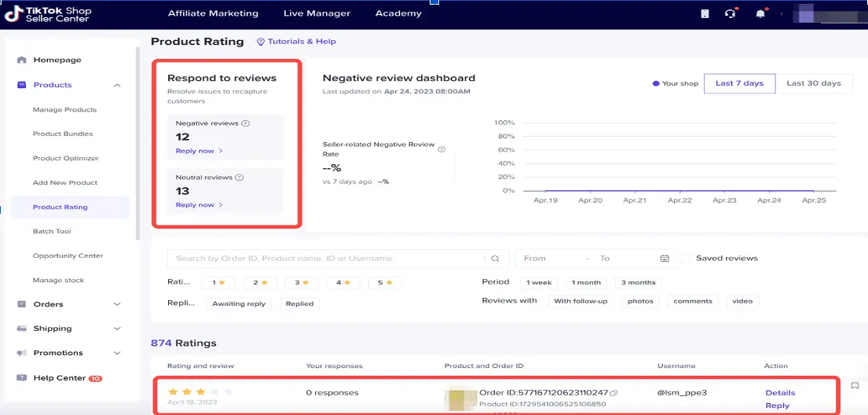Image resolution: width=868 pixels, height=415 pixels.
Task: Filter ratings by 3 stars
Action: point(302,283)
